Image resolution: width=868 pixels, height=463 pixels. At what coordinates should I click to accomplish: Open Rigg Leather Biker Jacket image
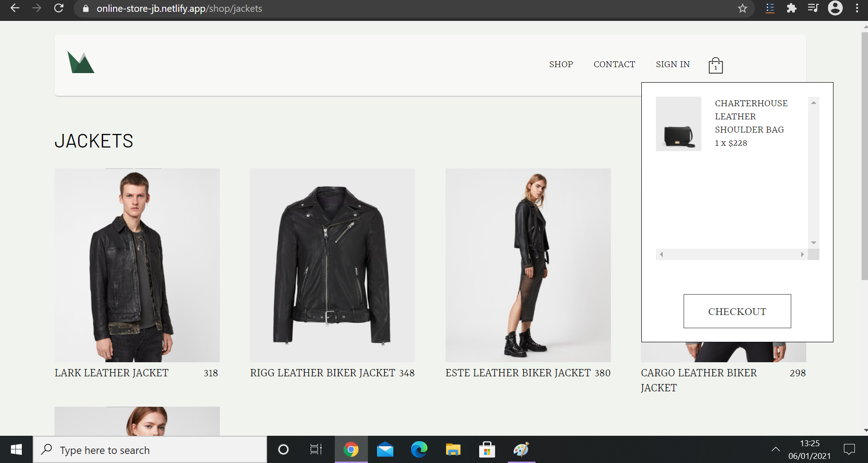point(332,265)
